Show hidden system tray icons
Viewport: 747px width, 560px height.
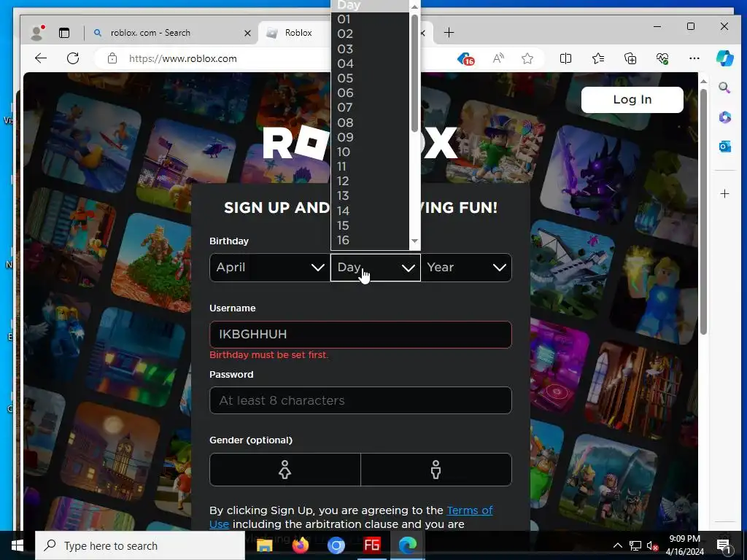[x=617, y=545]
